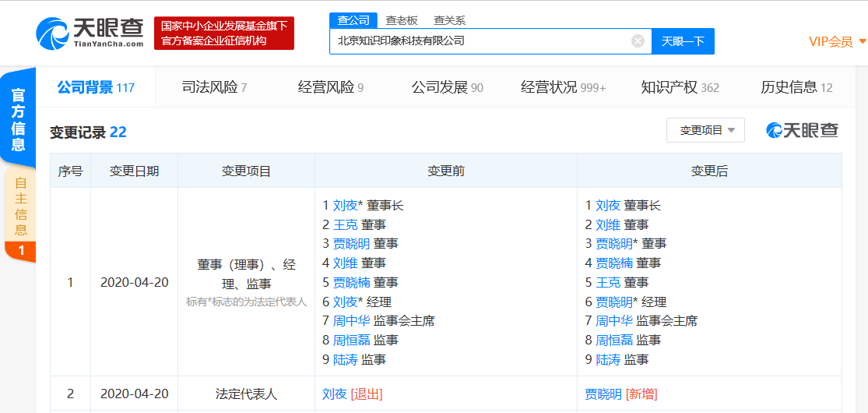Open the 历史信息 tab

pyautogui.click(x=796, y=87)
